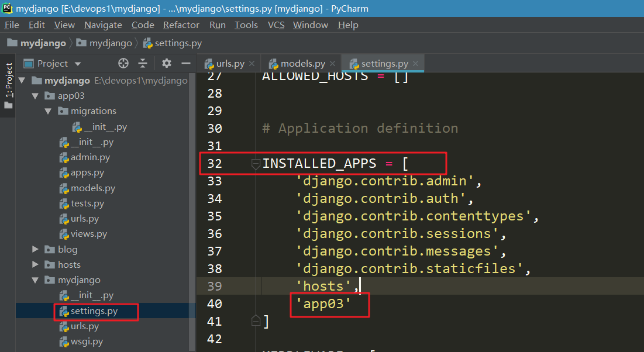Select __init__.py in mydjango package
Viewport: 644px width, 352px height.
coord(86,295)
